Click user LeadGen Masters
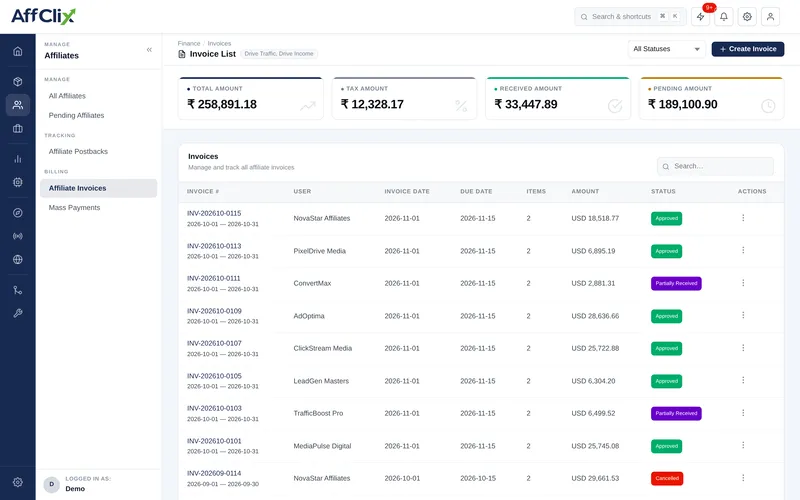This screenshot has width=800, height=500. tap(321, 381)
